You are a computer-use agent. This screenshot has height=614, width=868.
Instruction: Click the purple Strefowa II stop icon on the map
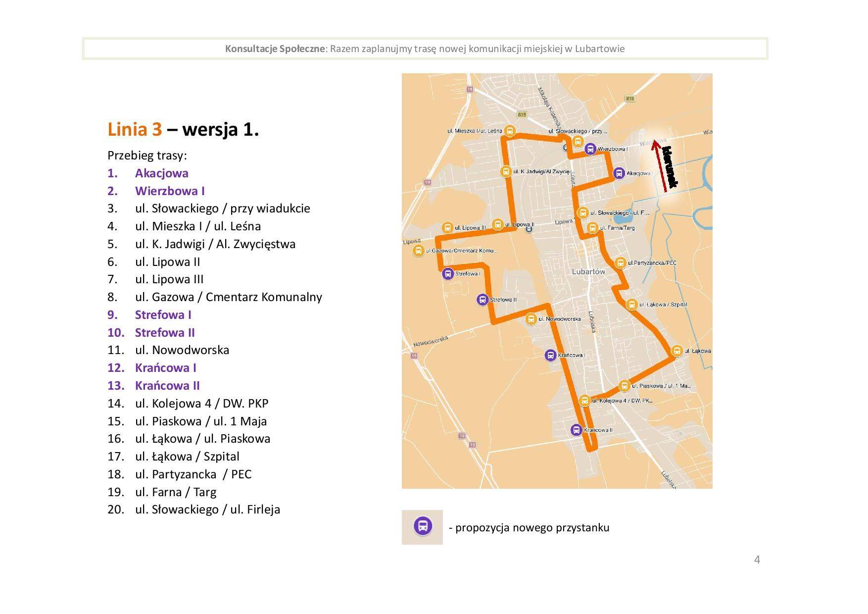click(x=482, y=300)
